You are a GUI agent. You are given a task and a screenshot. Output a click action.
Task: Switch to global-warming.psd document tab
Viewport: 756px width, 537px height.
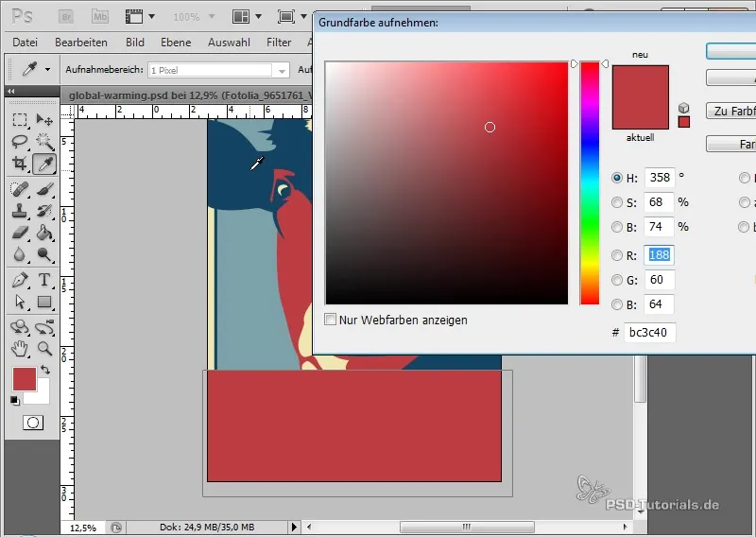(x=189, y=95)
